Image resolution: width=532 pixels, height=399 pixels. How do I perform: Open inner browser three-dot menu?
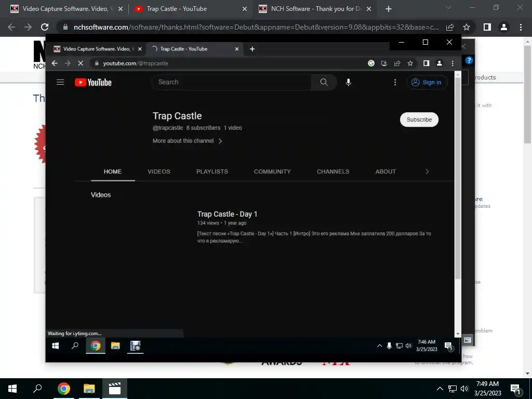tap(453, 63)
